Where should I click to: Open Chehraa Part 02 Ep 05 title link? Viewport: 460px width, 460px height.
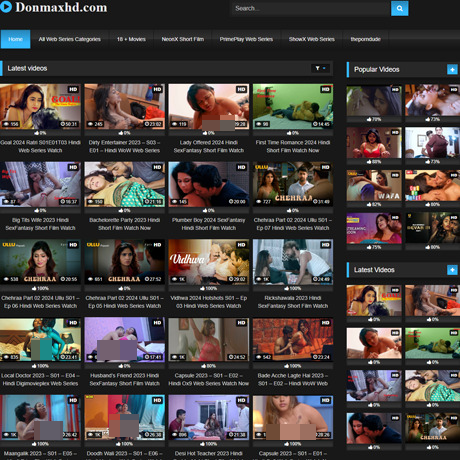point(124,302)
